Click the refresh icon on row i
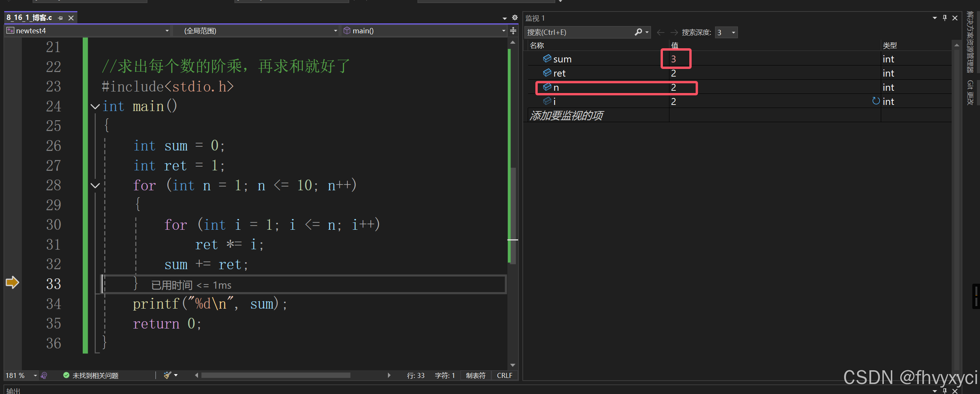 pyautogui.click(x=876, y=101)
